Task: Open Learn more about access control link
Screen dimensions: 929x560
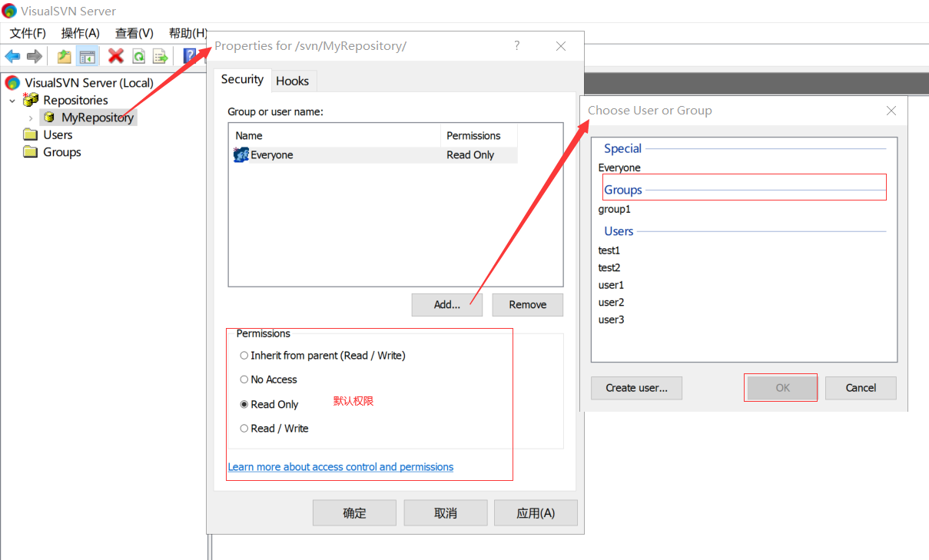Action: tap(341, 467)
